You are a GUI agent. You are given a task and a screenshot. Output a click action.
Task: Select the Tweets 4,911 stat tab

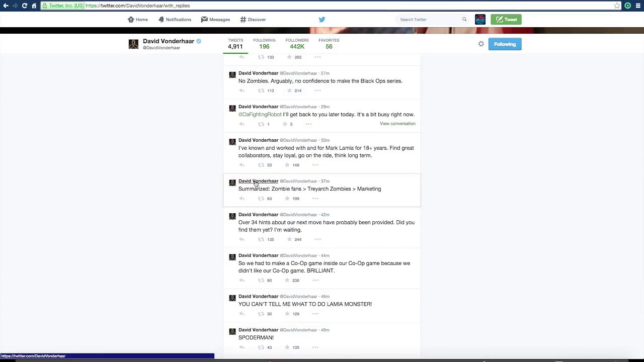[235, 44]
